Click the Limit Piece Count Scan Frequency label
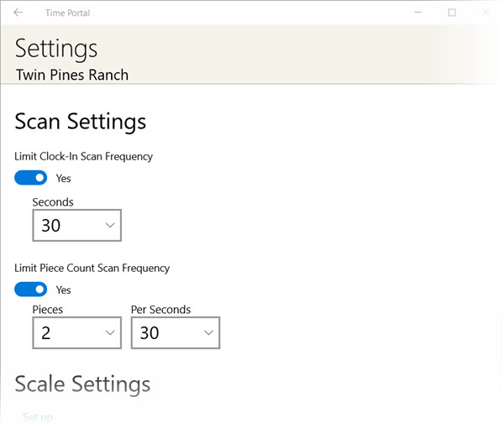504x428 pixels. point(92,268)
